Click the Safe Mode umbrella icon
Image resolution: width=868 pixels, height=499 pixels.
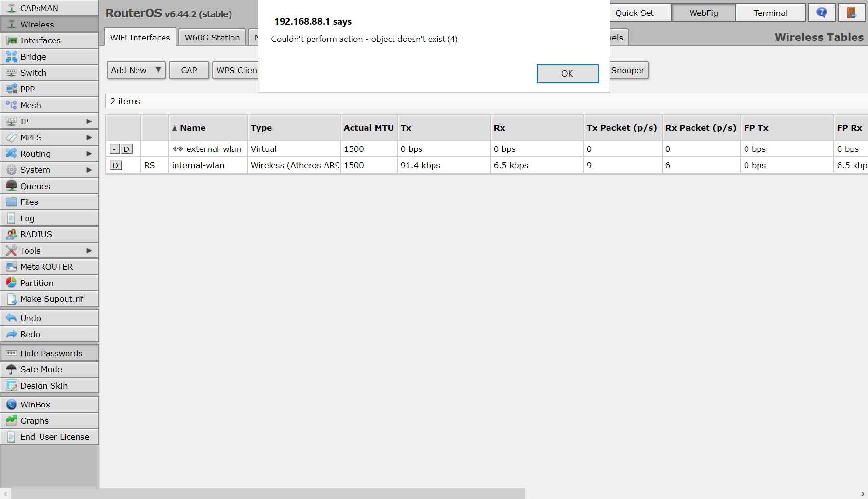point(12,369)
